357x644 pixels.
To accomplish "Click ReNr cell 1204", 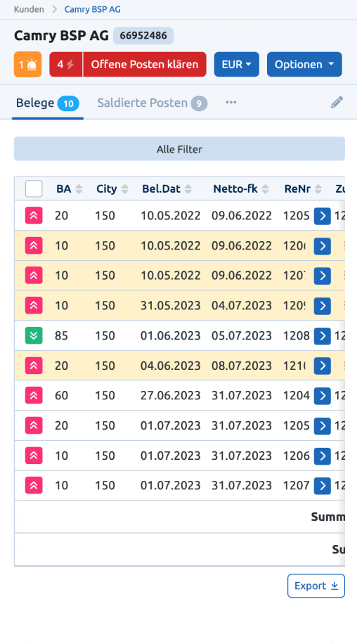I will 297,396.
